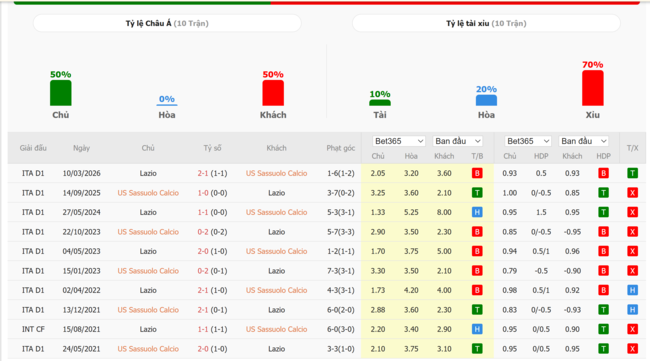Click corner count 6-0(3-0) in 15/08/2021 row
The image size is (650, 361).
341,329
